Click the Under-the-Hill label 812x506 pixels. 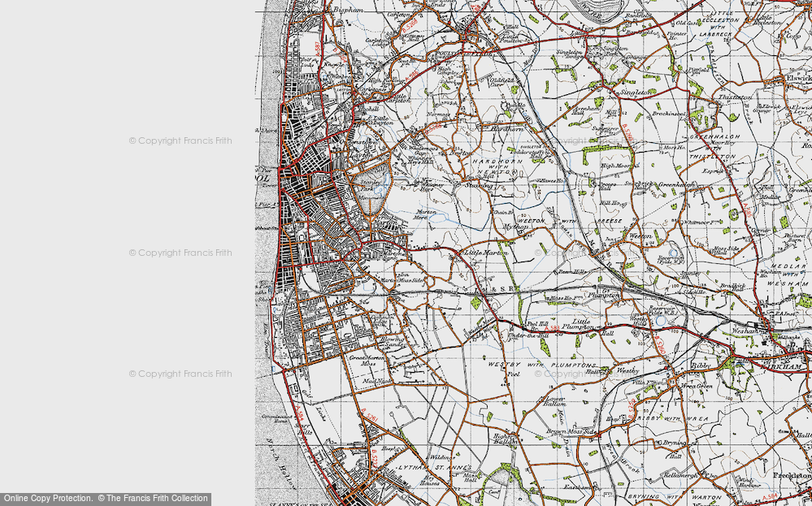528,336
